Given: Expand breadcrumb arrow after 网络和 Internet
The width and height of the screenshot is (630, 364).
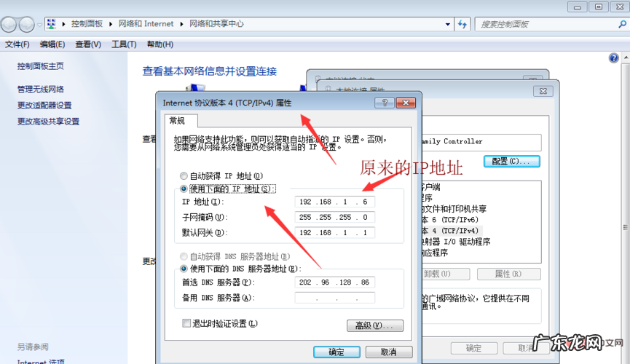Looking at the screenshot, I should pyautogui.click(x=181, y=24).
